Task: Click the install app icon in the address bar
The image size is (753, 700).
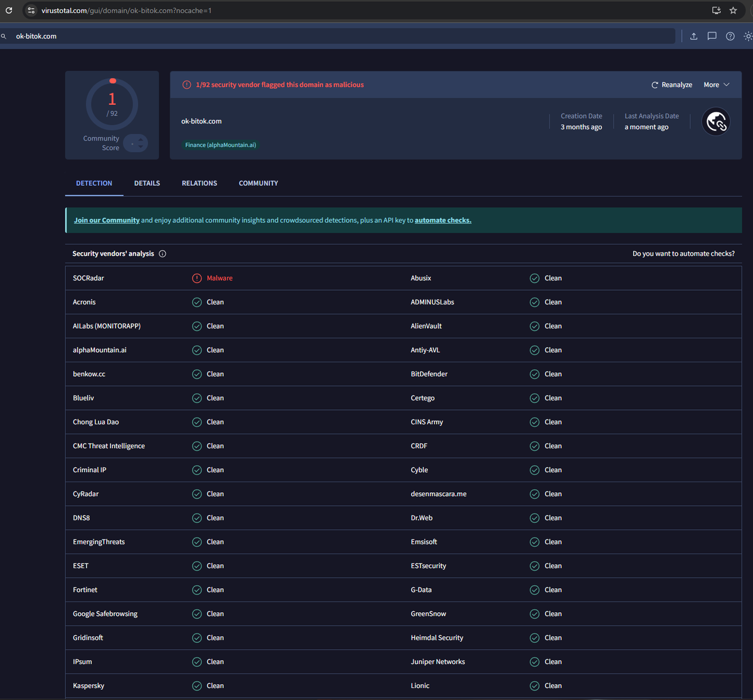Action: pos(716,10)
